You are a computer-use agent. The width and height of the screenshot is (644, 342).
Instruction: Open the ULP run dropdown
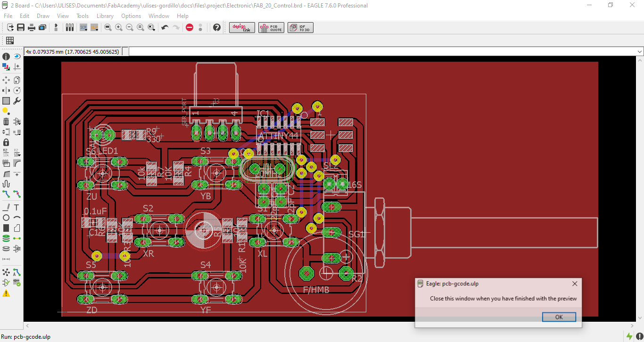click(94, 28)
